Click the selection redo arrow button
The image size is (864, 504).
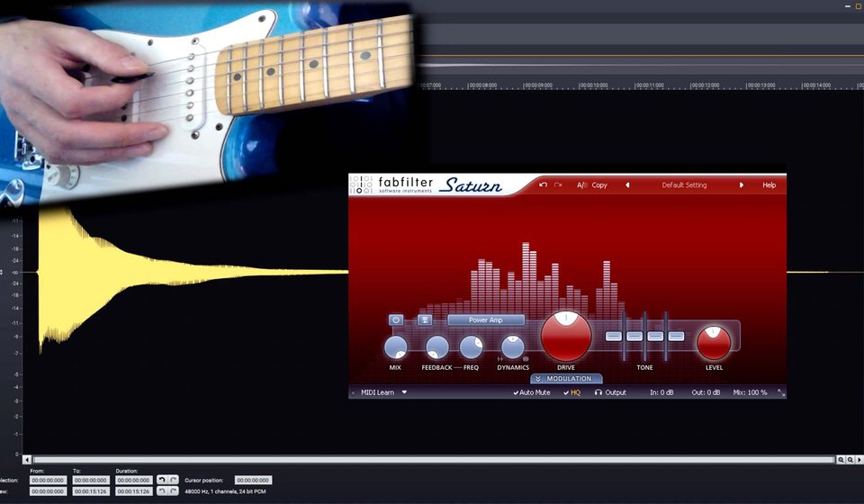[x=173, y=480]
